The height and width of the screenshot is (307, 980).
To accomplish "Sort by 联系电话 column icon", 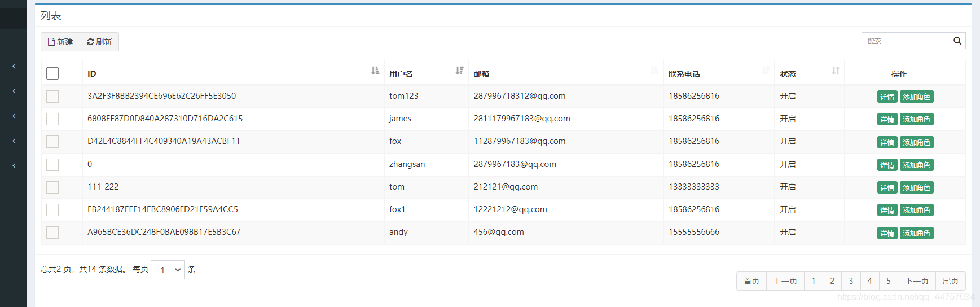I will pos(766,71).
